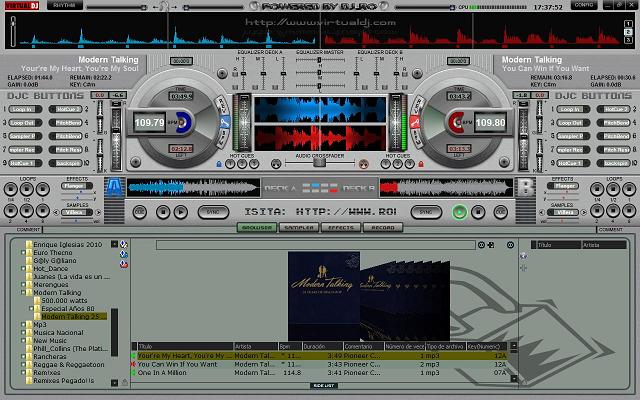
Task: Activate the Deck A 1/2 loop knob
Action: click(x=27, y=189)
